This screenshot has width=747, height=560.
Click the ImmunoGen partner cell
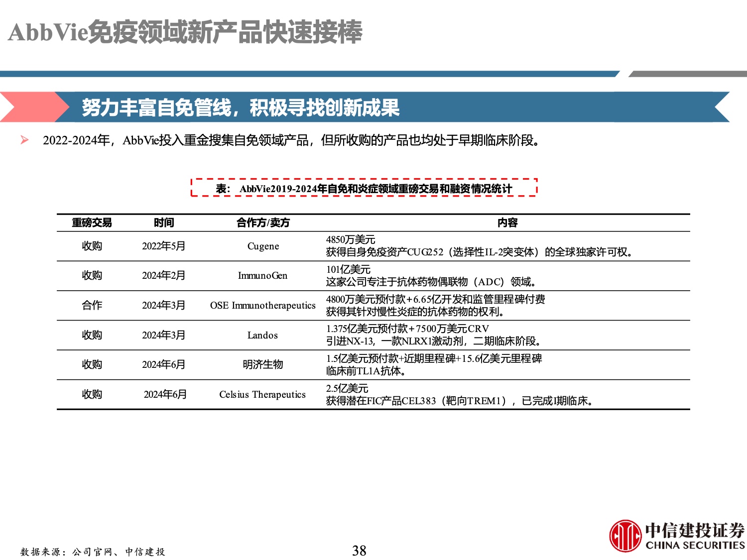pyautogui.click(x=262, y=276)
